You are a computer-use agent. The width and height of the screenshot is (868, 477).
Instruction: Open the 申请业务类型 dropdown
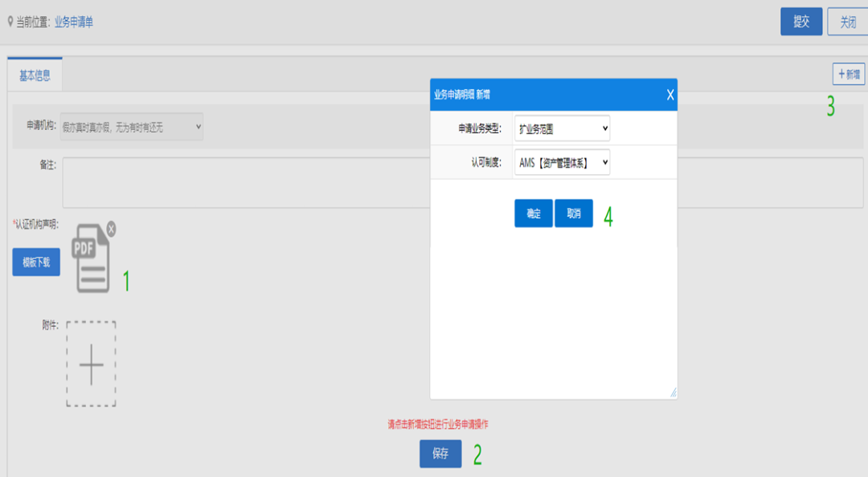pyautogui.click(x=562, y=128)
